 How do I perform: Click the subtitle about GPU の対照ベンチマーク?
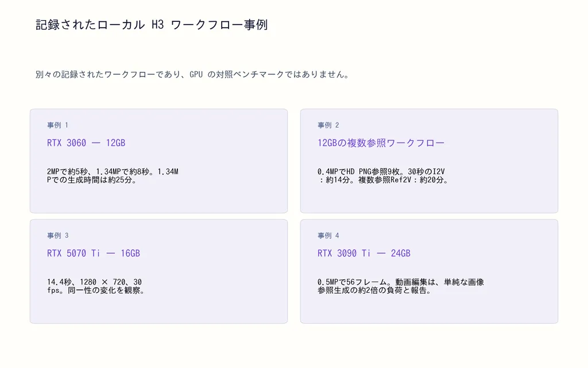pyautogui.click(x=193, y=74)
